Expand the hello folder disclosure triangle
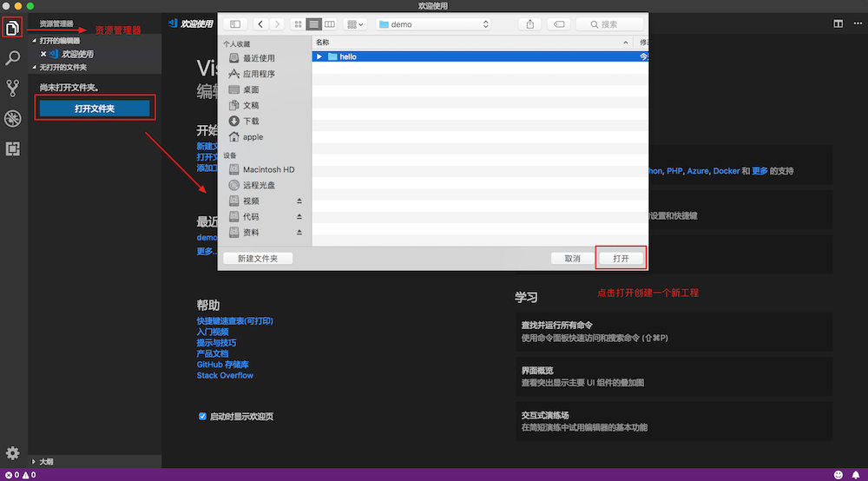Viewport: 868px width, 481px height. (320, 57)
